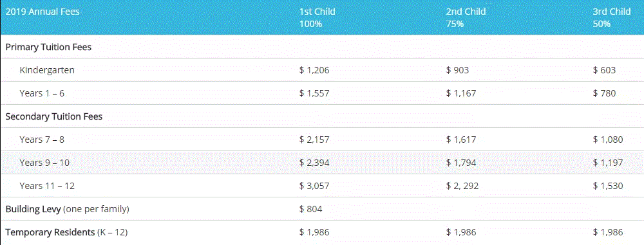Select the 2nd Child 75% column header

click(466, 17)
